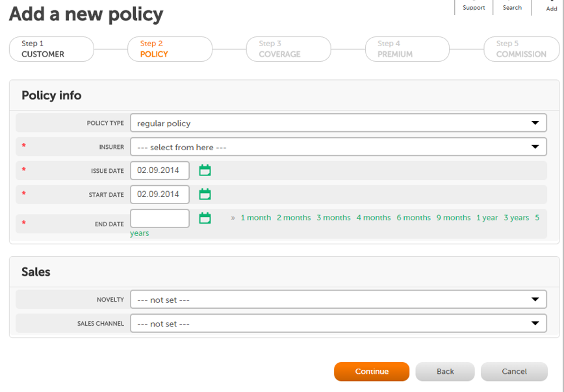Open the End Date calendar picker
Viewport: 564px width, 392px height.
point(205,218)
